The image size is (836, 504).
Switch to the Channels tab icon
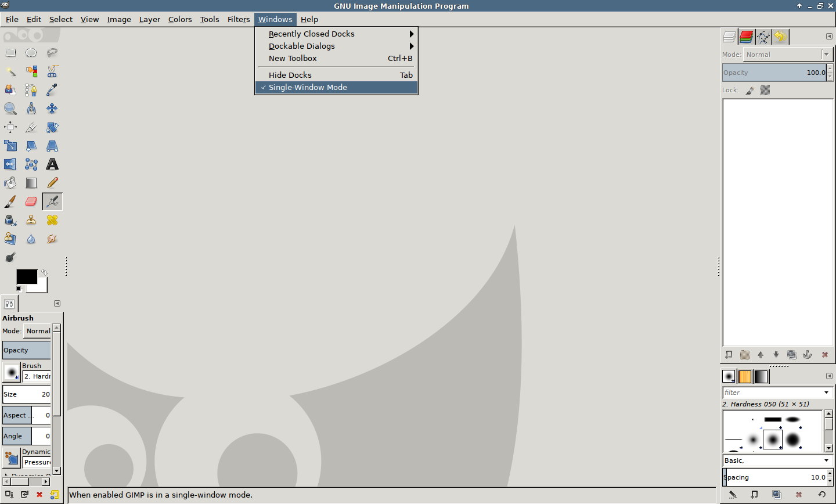[747, 37]
